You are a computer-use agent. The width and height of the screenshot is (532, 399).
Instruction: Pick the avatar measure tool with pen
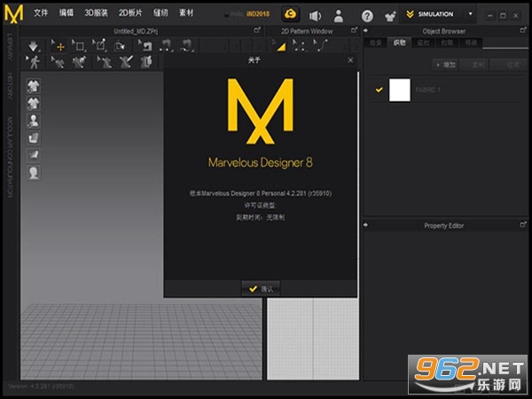pyautogui.click(x=79, y=62)
